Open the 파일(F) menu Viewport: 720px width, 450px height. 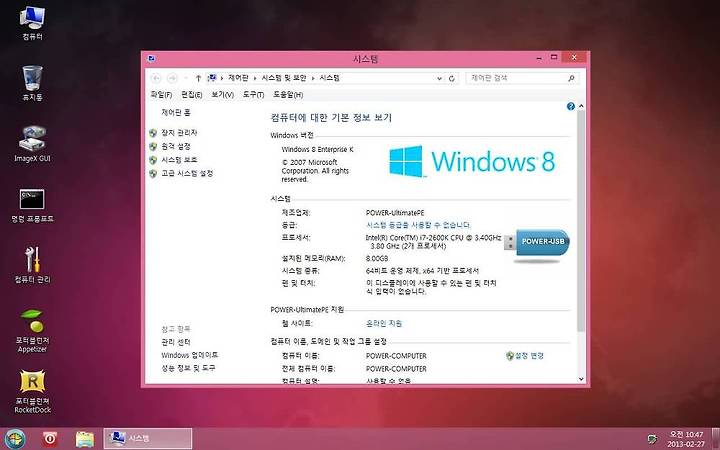161,95
